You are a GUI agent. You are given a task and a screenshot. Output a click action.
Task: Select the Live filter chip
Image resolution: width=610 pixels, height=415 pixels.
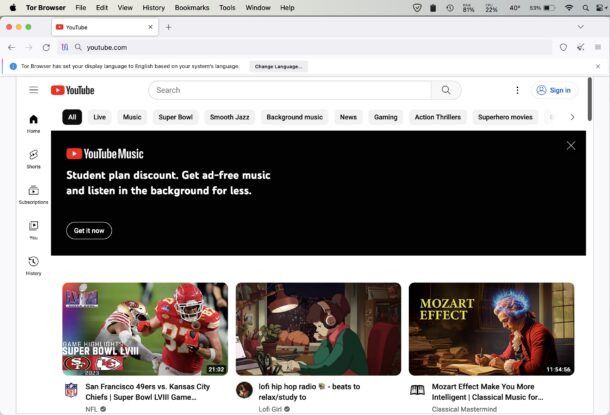tap(100, 117)
